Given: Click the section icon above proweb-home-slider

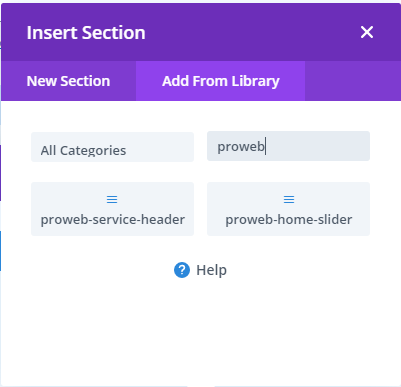Looking at the screenshot, I should pos(289,199).
